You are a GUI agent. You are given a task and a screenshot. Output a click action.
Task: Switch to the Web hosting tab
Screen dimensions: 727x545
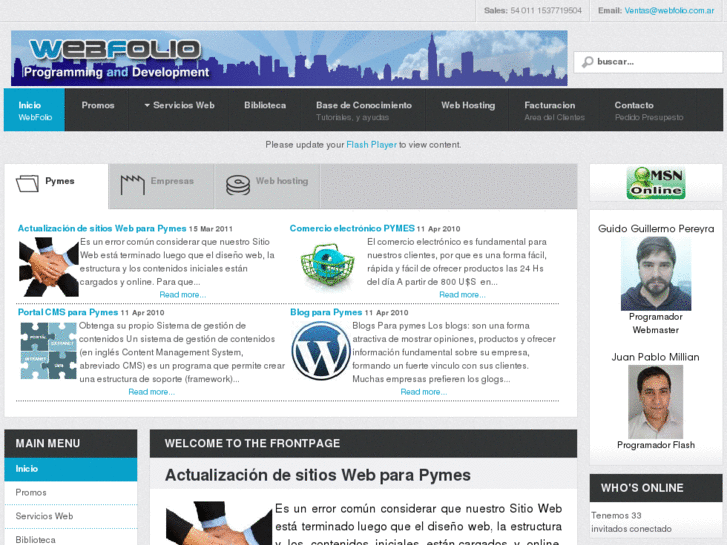point(267,186)
